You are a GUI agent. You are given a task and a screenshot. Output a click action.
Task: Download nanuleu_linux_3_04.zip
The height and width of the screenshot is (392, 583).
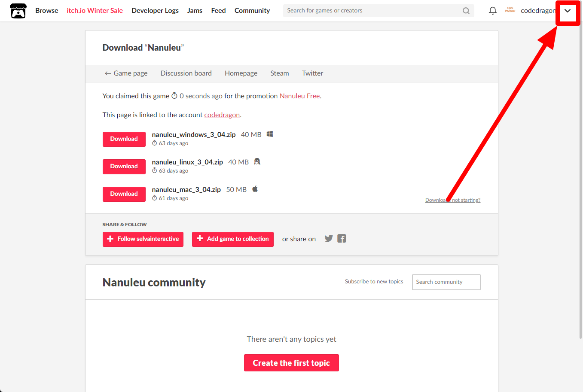click(124, 167)
